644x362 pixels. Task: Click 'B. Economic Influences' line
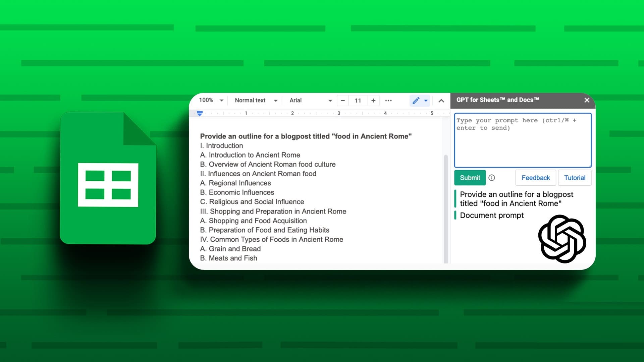click(237, 192)
